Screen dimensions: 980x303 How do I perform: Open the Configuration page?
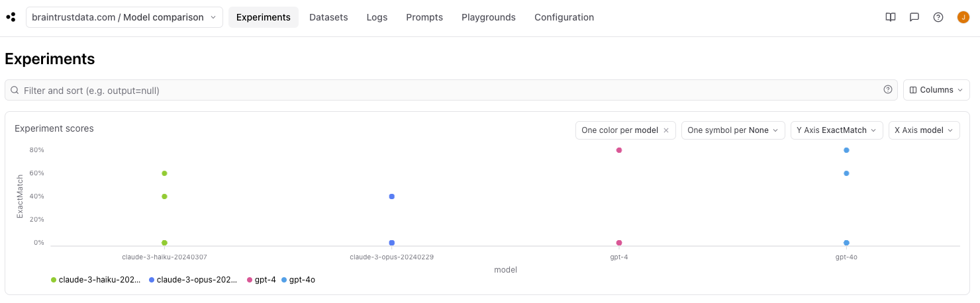pos(564,17)
